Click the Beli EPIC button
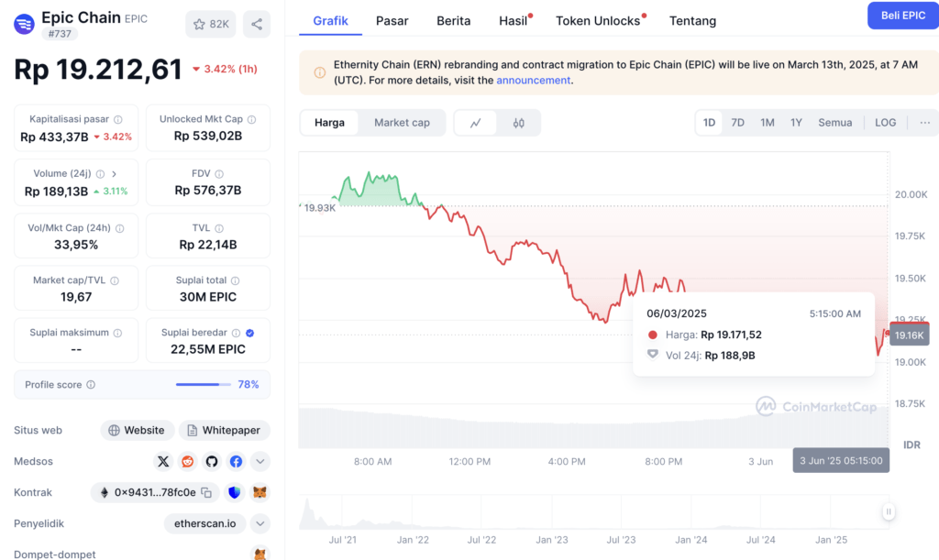 (x=903, y=16)
